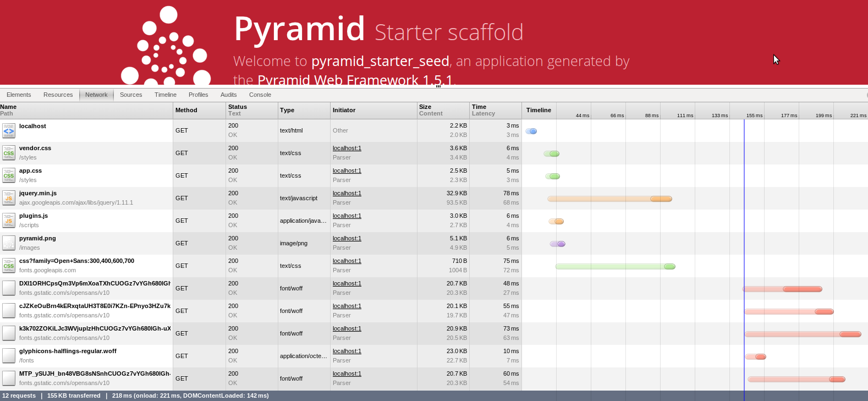Click the app.css stylesheet icon
The image size is (868, 401).
pyautogui.click(x=9, y=175)
